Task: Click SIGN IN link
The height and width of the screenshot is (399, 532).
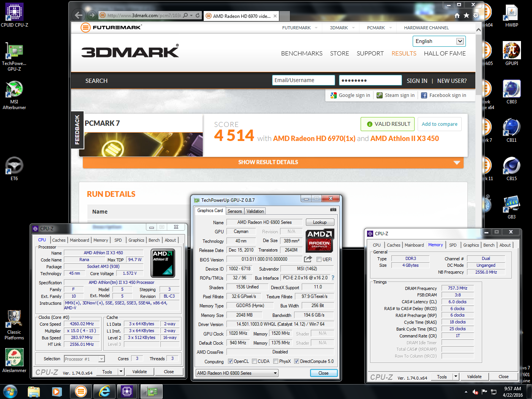Action: [x=417, y=81]
